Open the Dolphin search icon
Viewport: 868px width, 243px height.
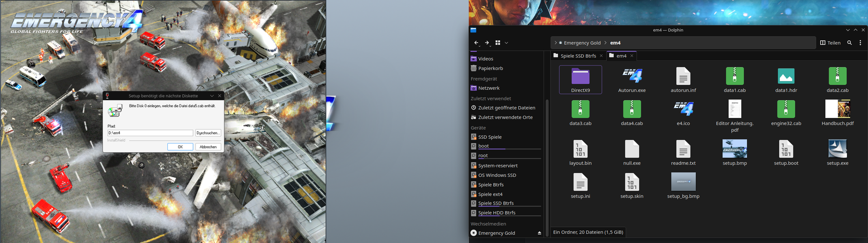[849, 43]
